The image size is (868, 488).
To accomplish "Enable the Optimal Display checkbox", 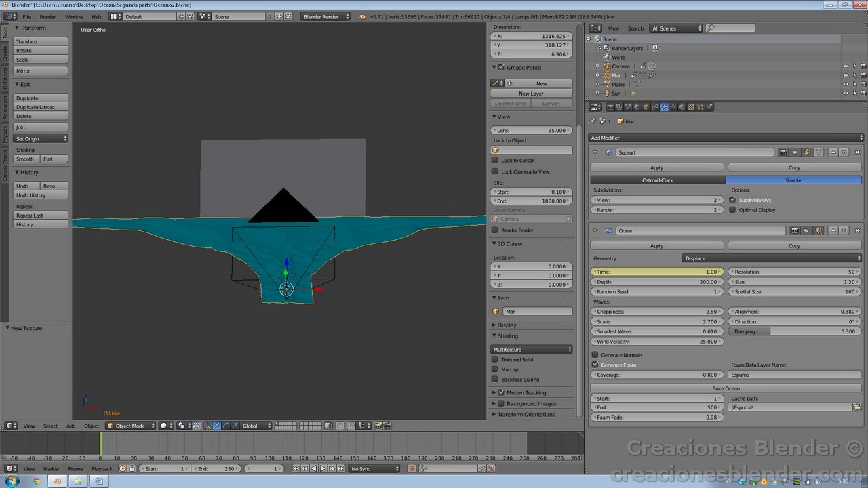I will pos(732,209).
